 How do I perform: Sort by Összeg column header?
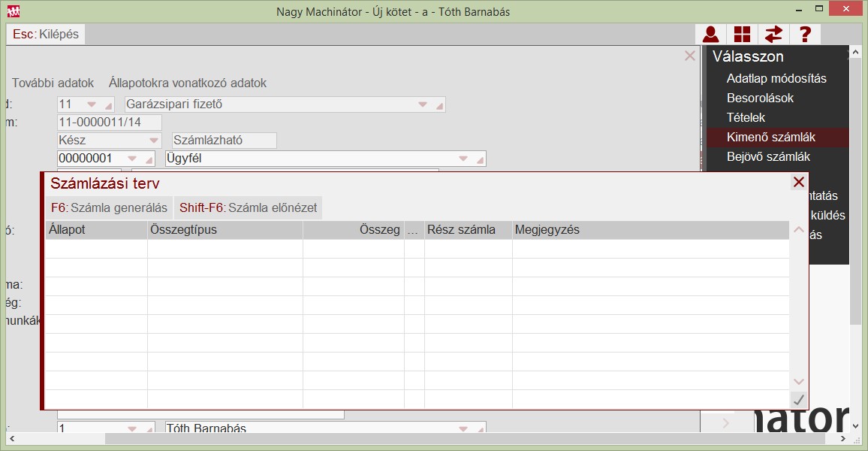354,230
